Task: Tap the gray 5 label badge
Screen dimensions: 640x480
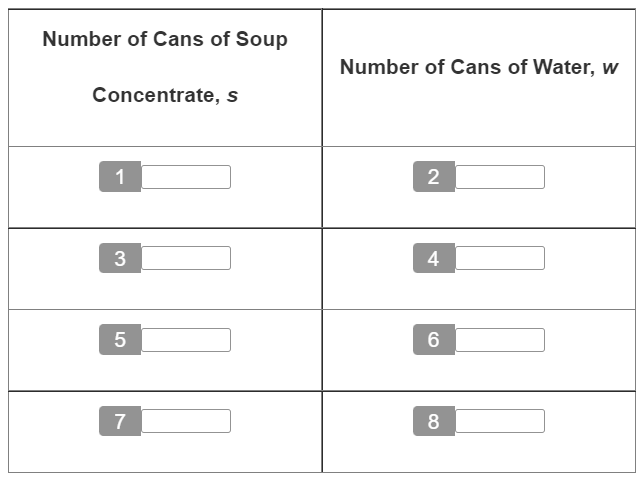Action: pos(120,340)
